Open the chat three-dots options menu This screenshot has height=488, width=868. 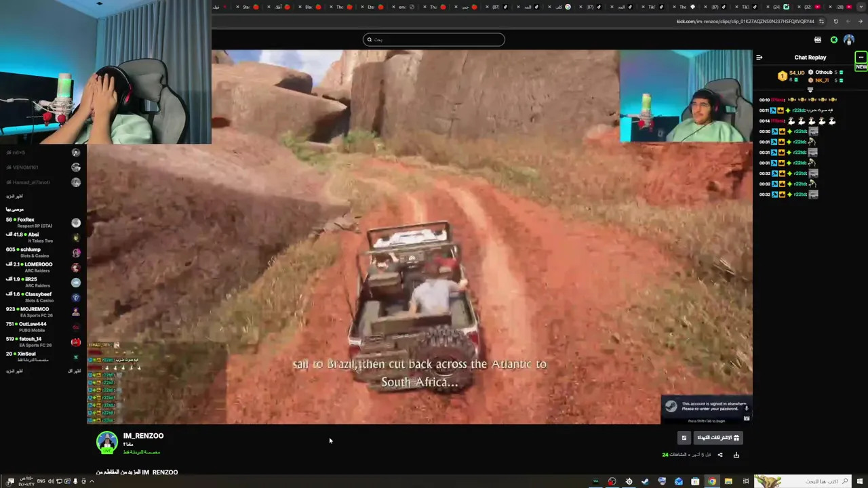(861, 58)
